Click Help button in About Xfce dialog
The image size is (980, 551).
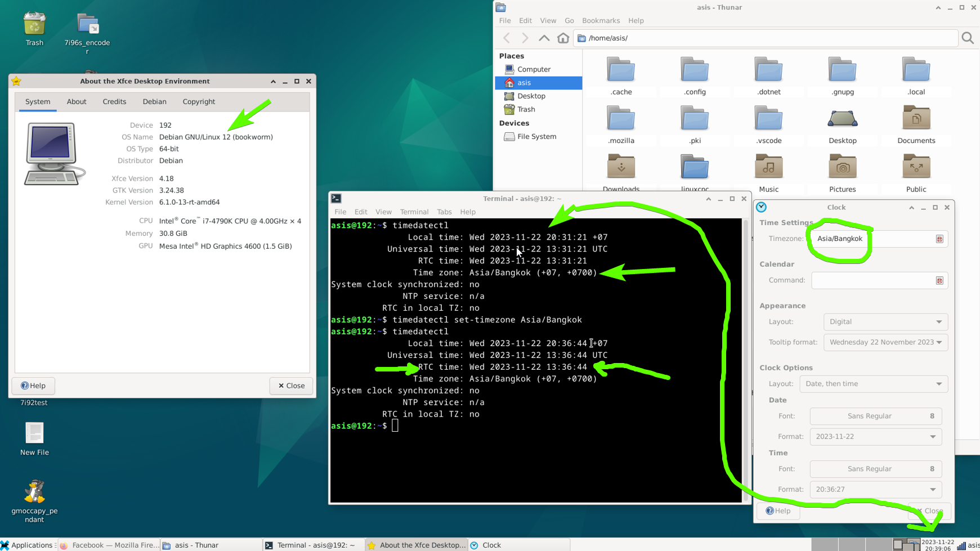(33, 386)
